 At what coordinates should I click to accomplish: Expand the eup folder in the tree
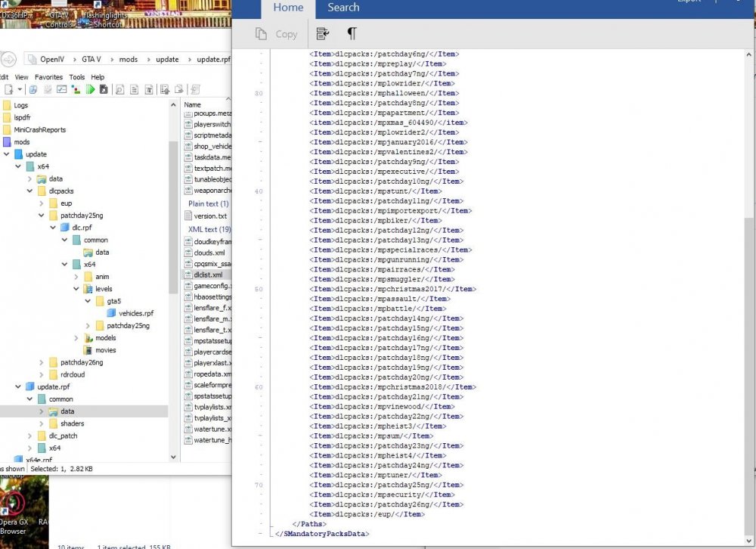pos(41,203)
